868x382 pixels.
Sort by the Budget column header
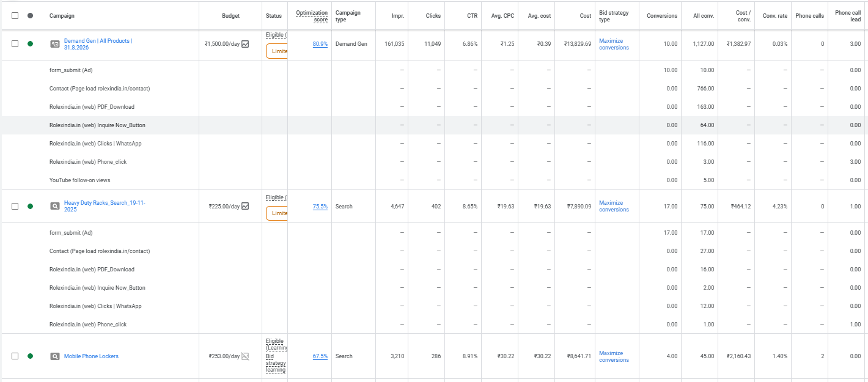coord(230,16)
